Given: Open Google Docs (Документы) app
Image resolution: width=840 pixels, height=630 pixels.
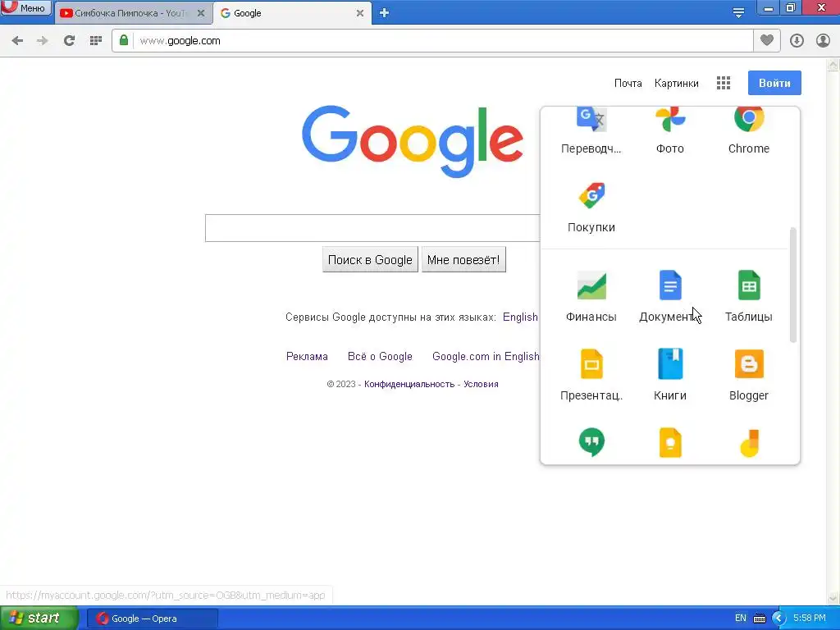Looking at the screenshot, I should coord(670,285).
